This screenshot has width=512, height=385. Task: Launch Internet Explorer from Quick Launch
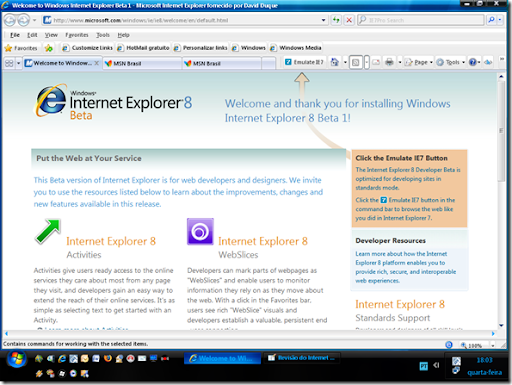click(x=62, y=358)
